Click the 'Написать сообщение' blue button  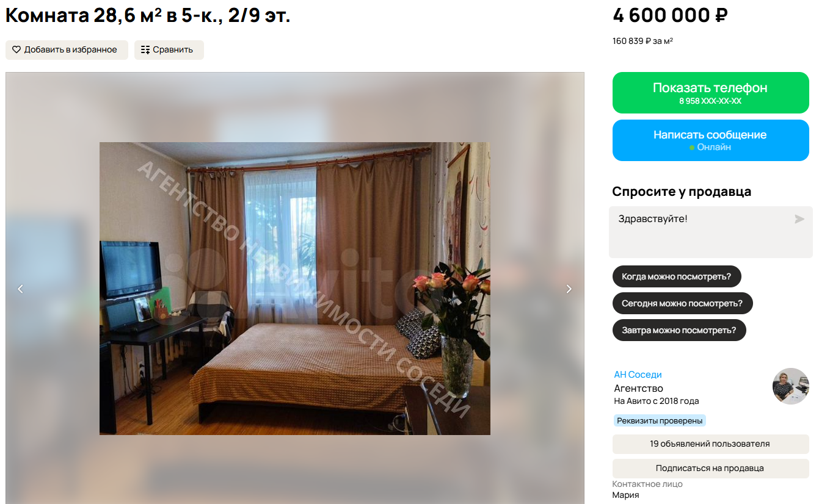coord(710,140)
